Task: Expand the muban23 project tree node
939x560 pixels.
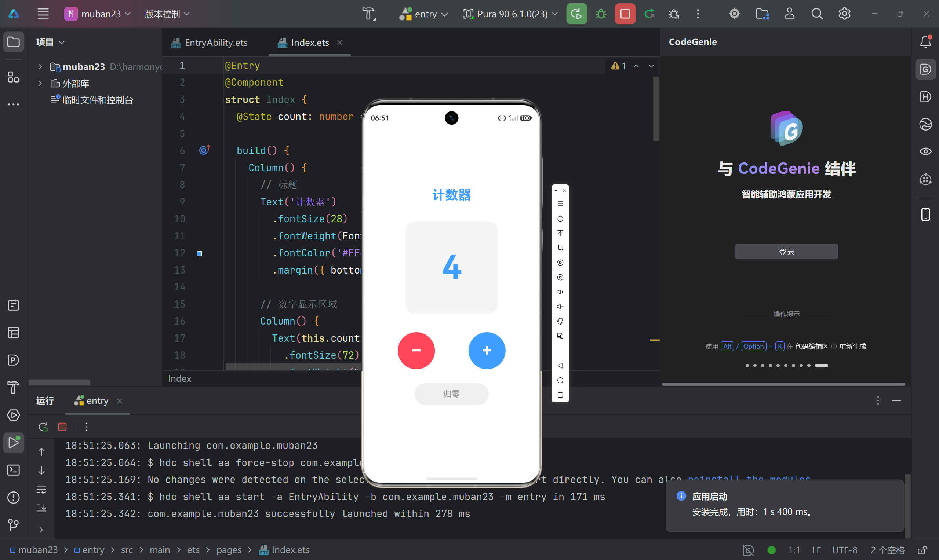Action: [x=40, y=67]
